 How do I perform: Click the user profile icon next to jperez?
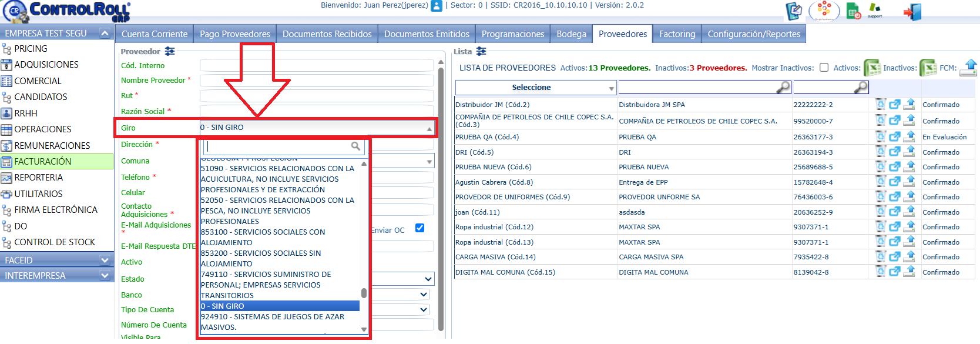tap(437, 6)
